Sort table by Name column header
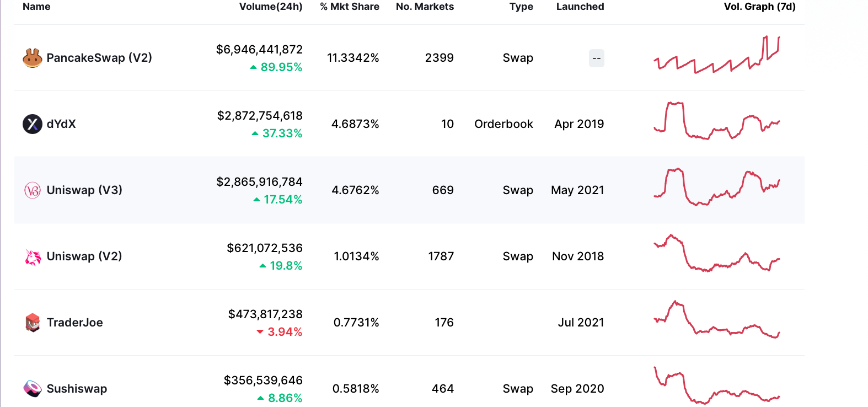This screenshot has height=407, width=868. coord(36,7)
